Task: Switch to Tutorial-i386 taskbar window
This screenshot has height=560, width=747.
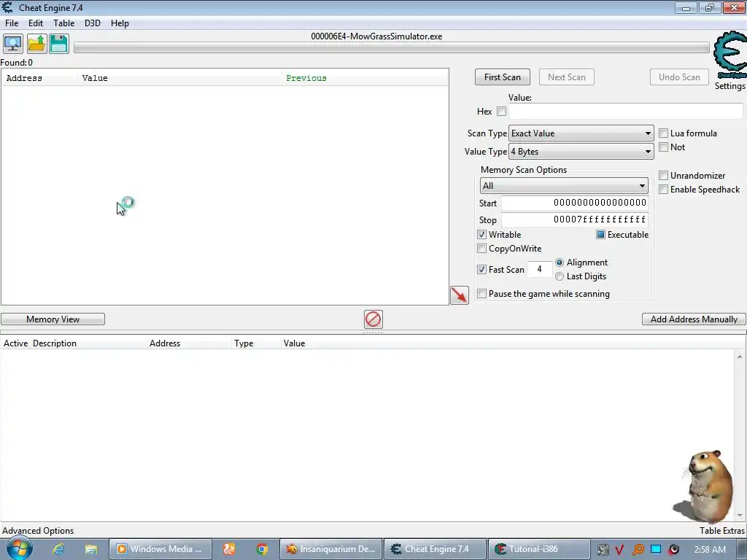Action: coord(539,549)
